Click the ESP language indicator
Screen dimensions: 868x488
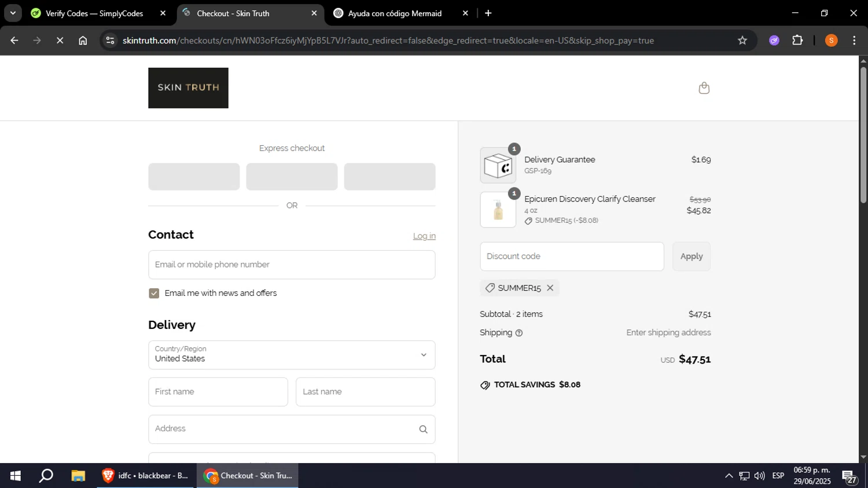778,476
